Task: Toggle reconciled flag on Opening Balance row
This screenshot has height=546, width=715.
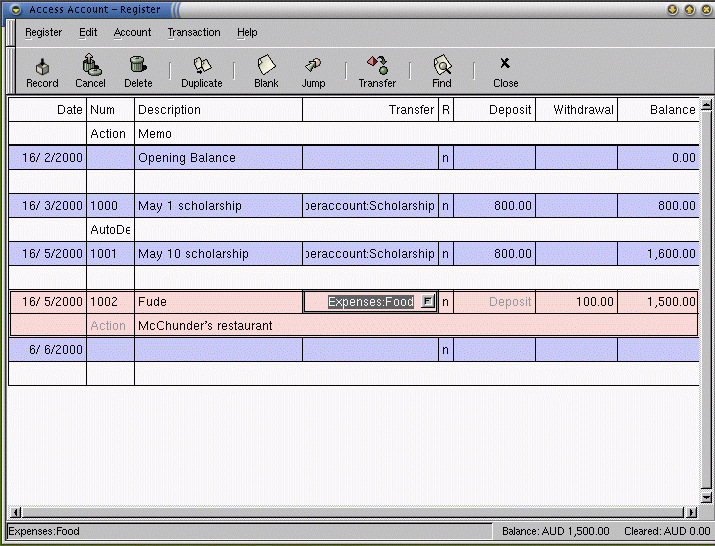Action: click(x=445, y=157)
